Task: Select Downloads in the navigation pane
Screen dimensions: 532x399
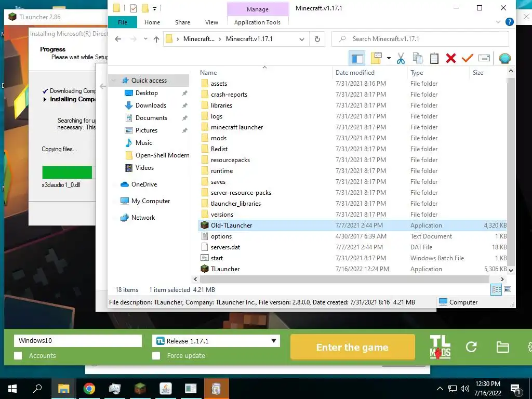Action: (x=151, y=105)
